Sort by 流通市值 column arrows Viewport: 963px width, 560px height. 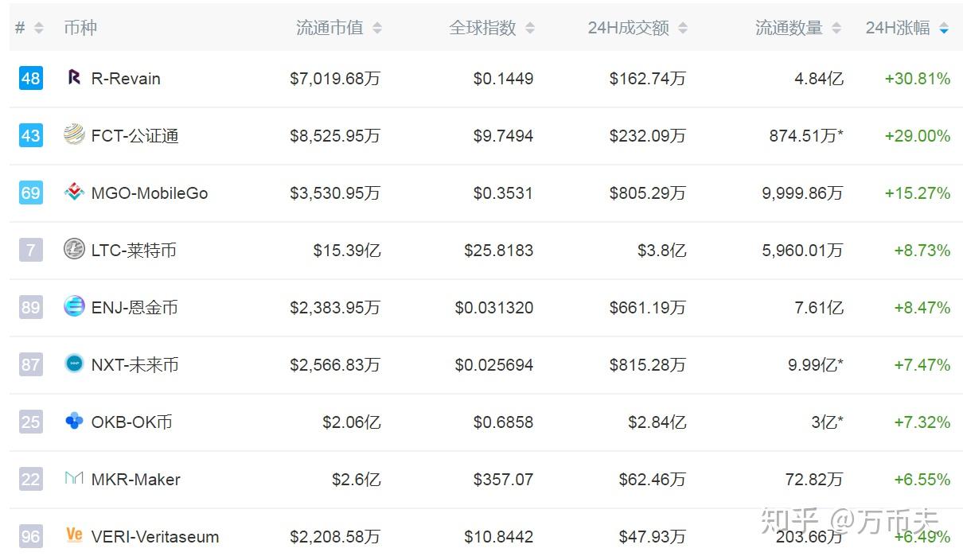tap(377, 28)
